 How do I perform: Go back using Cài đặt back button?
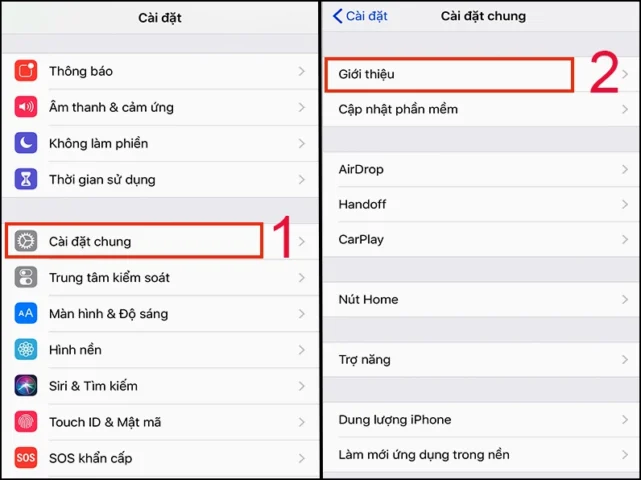point(360,16)
